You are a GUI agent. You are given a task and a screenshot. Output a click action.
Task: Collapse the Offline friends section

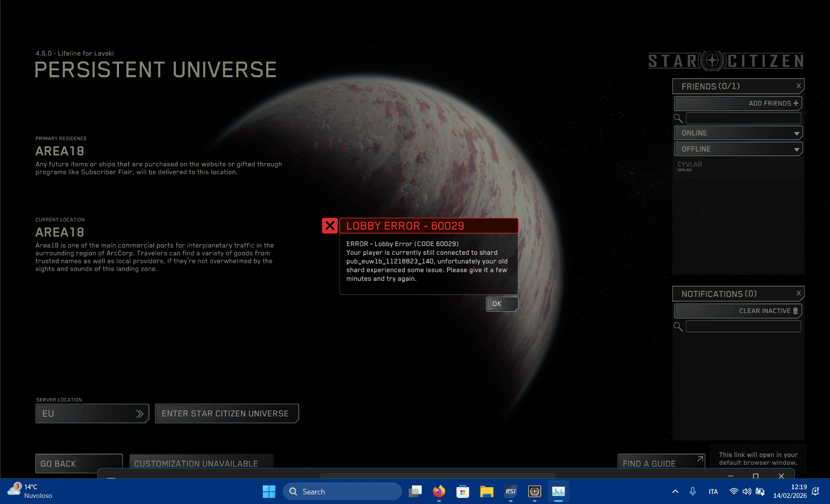point(738,149)
